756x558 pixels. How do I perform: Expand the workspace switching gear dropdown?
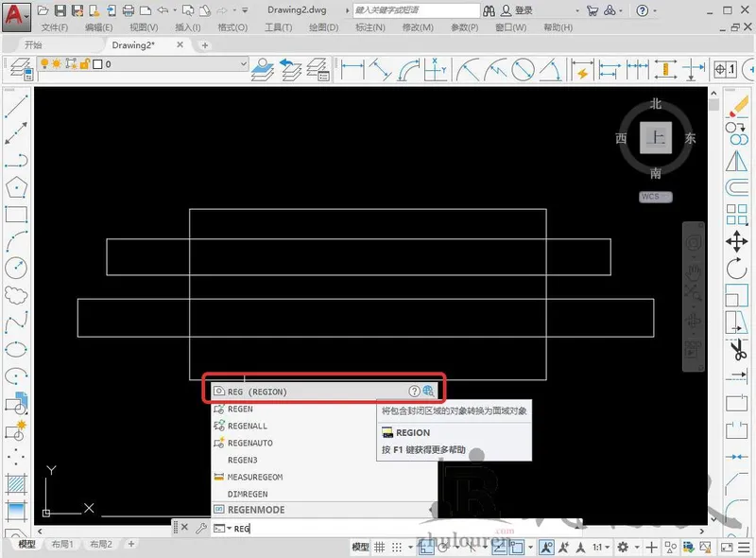click(x=636, y=548)
